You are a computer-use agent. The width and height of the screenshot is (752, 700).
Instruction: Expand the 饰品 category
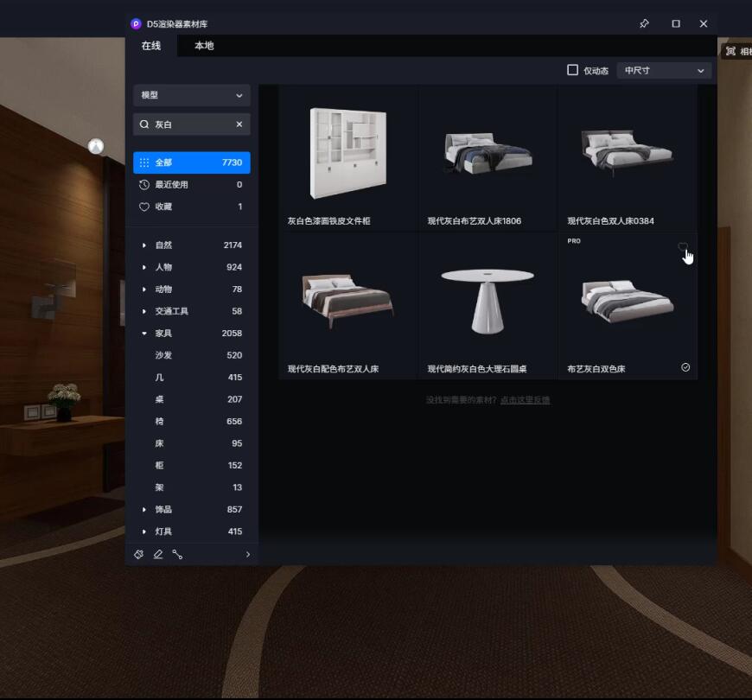(x=144, y=509)
